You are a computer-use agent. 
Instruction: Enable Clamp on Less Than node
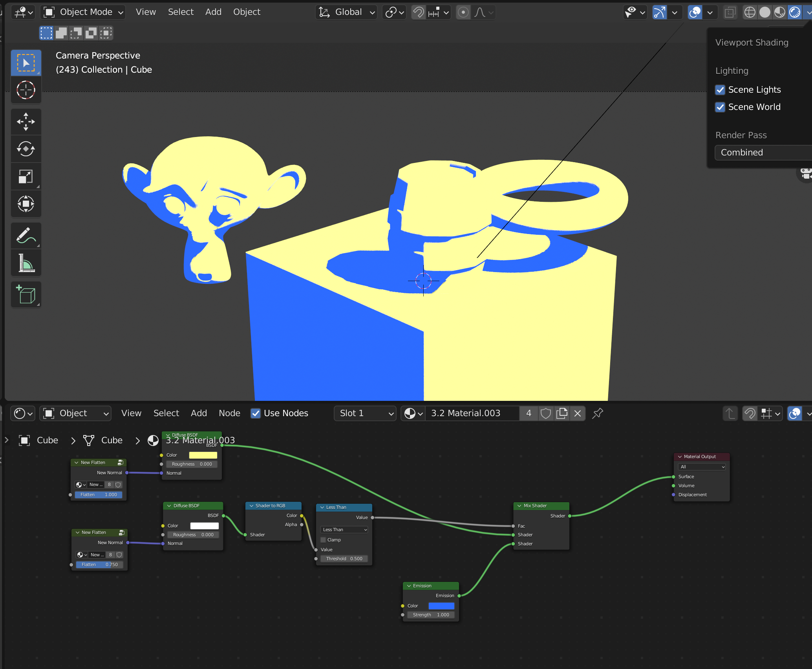point(324,540)
